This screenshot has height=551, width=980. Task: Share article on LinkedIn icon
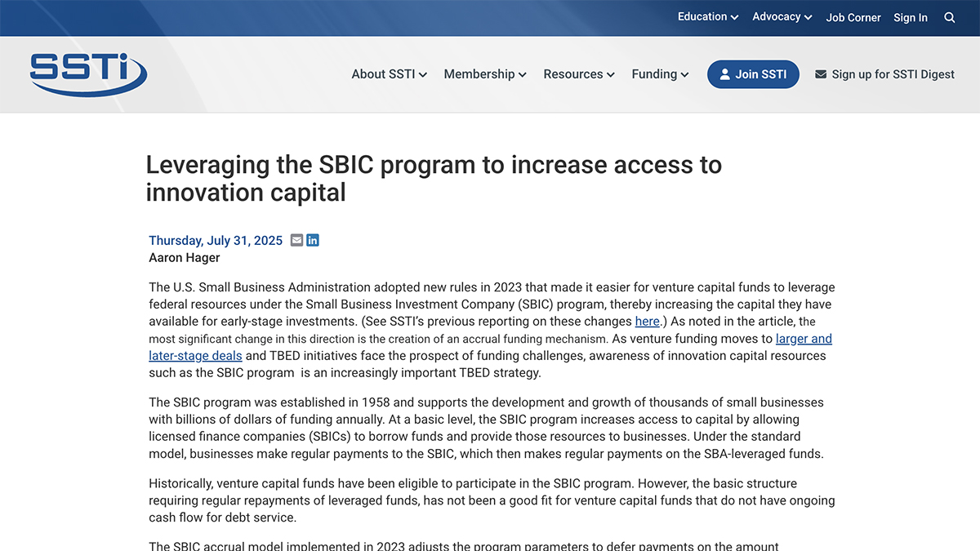click(x=313, y=240)
